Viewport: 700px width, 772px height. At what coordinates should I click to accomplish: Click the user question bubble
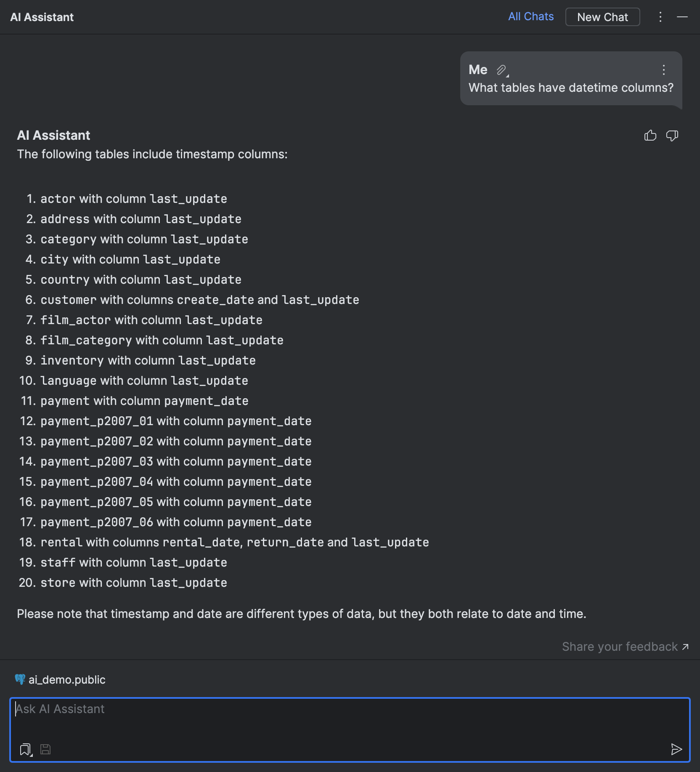pyautogui.click(x=570, y=88)
